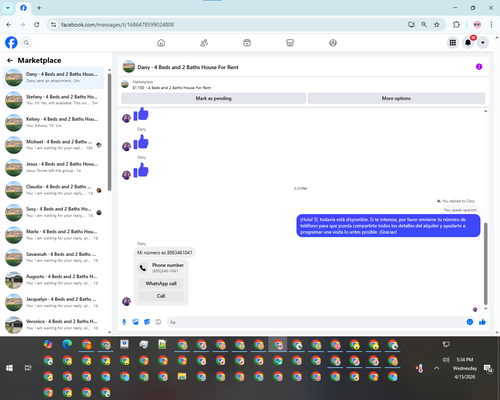500x400 pixels.
Task: Click the browser address bar URL
Action: 117,25
